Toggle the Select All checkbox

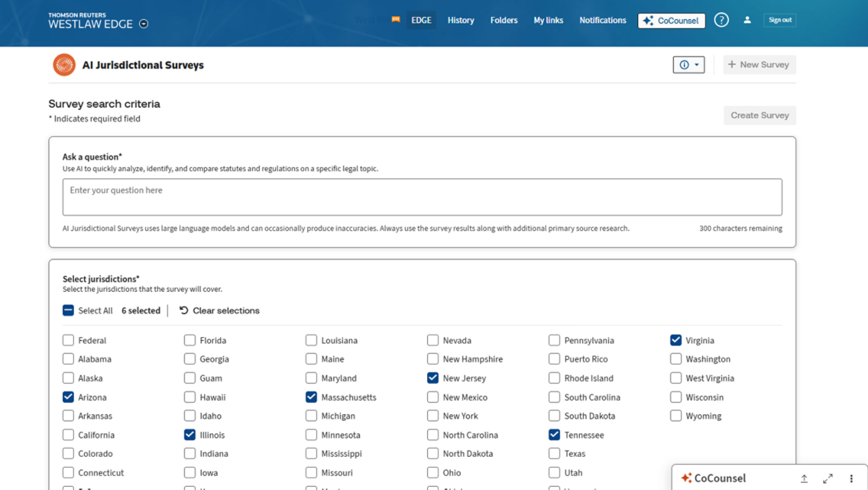point(68,311)
